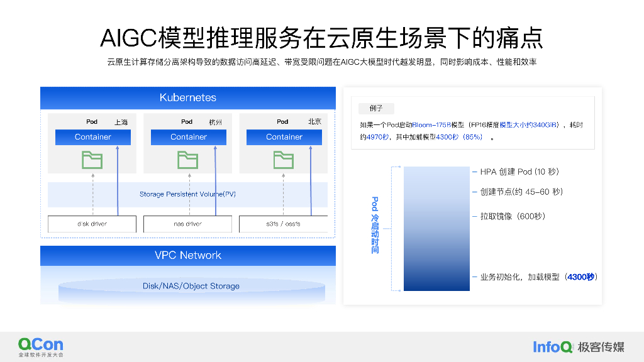Click the 例子 label tag
The width and height of the screenshot is (644, 362).
coord(376,108)
